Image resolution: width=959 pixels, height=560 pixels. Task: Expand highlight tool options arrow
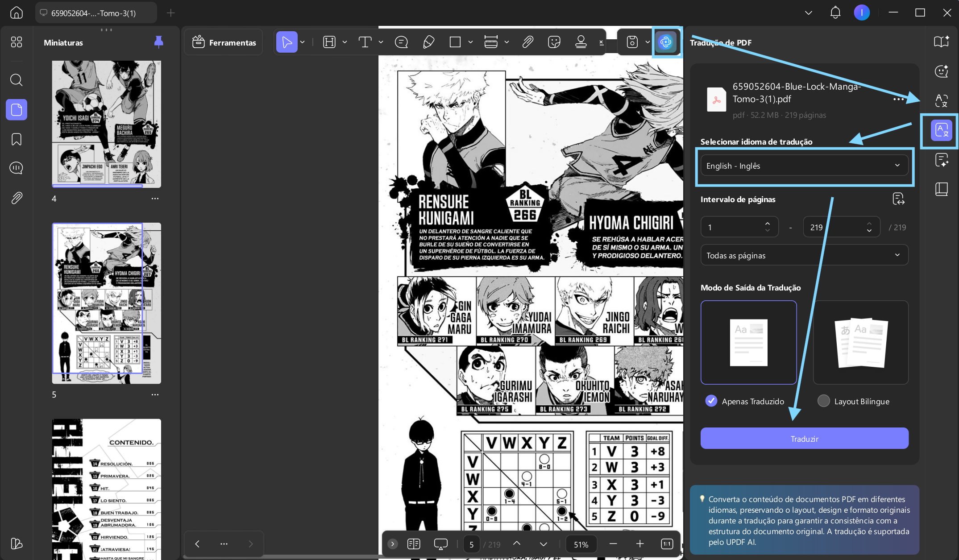345,42
